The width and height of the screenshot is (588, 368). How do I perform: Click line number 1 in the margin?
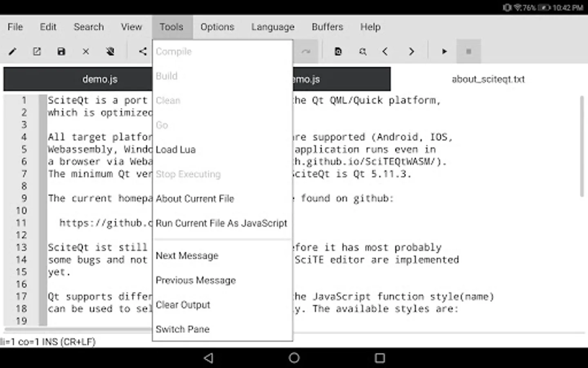click(x=24, y=100)
